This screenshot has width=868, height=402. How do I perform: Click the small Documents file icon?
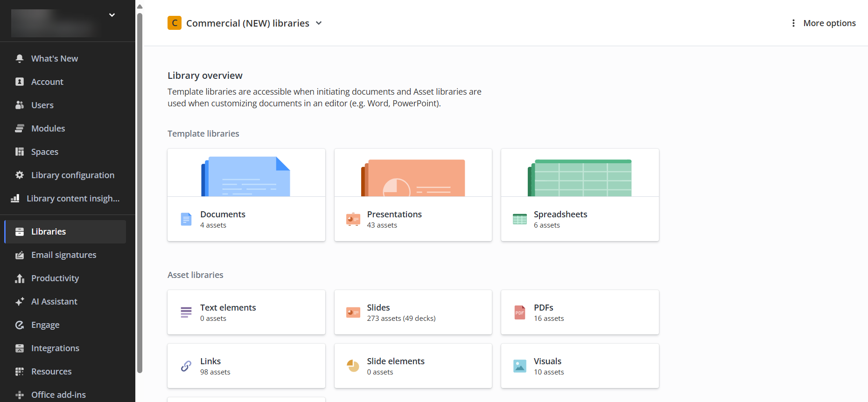pos(186,219)
